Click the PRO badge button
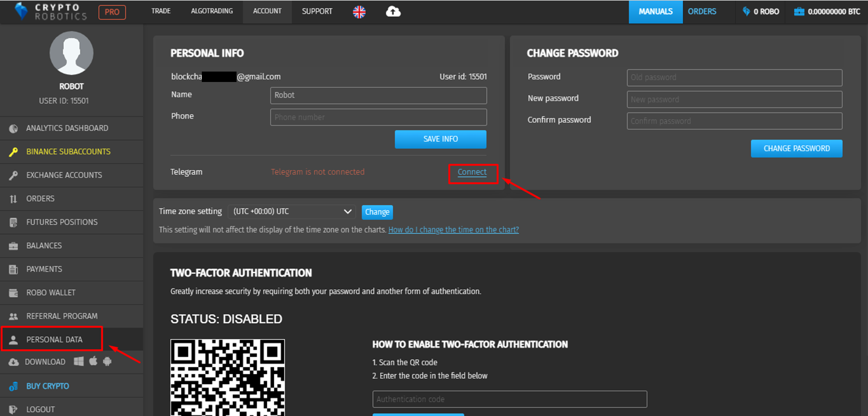868x416 pixels. (x=112, y=12)
